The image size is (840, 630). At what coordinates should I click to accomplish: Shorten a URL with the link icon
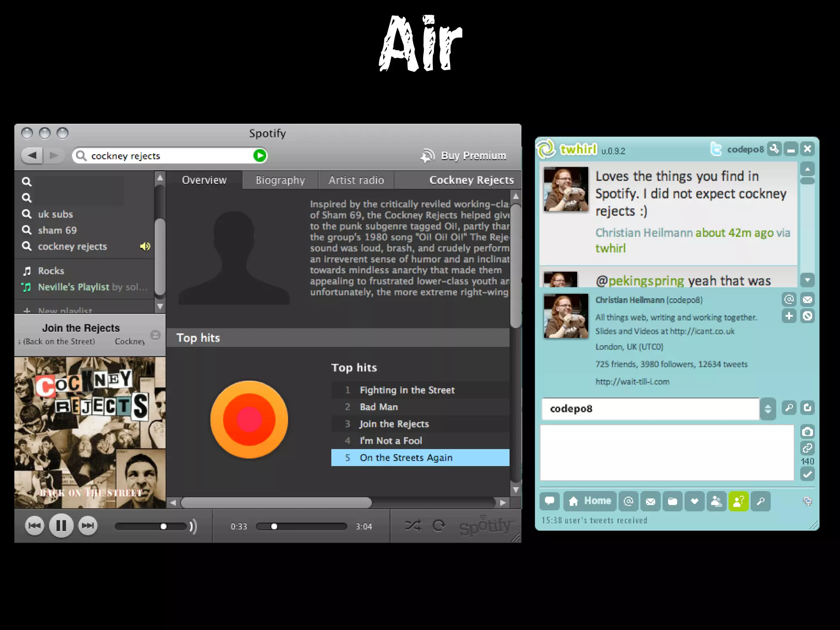tap(808, 448)
